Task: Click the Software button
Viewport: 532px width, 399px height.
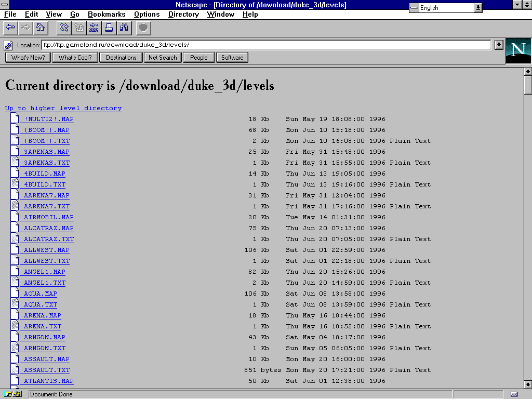Action: point(232,57)
